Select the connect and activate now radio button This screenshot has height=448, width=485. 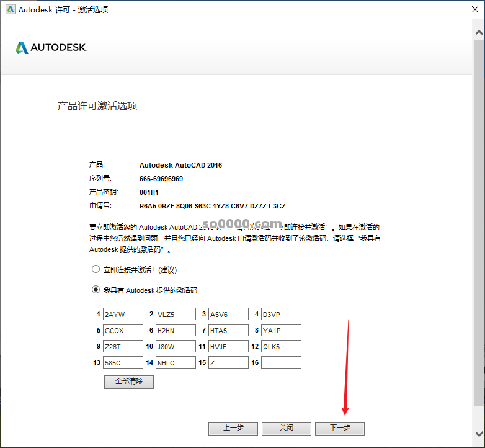pyautogui.click(x=96, y=269)
